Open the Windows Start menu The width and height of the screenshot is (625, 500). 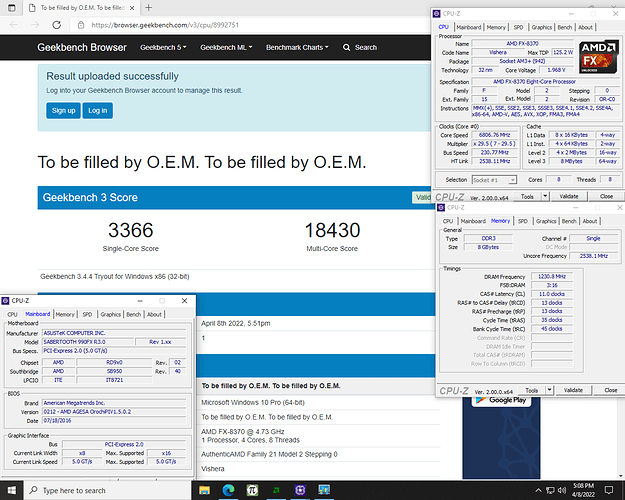(x=12, y=490)
